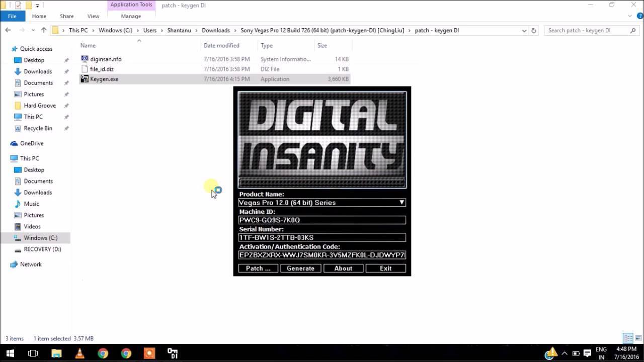Sort by the Type column header
The width and height of the screenshot is (644, 362).
coord(267,45)
